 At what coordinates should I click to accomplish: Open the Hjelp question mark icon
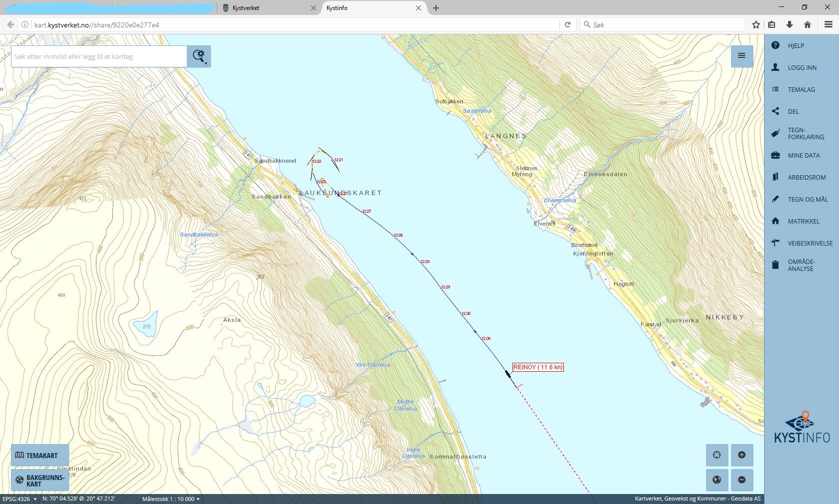point(776,45)
